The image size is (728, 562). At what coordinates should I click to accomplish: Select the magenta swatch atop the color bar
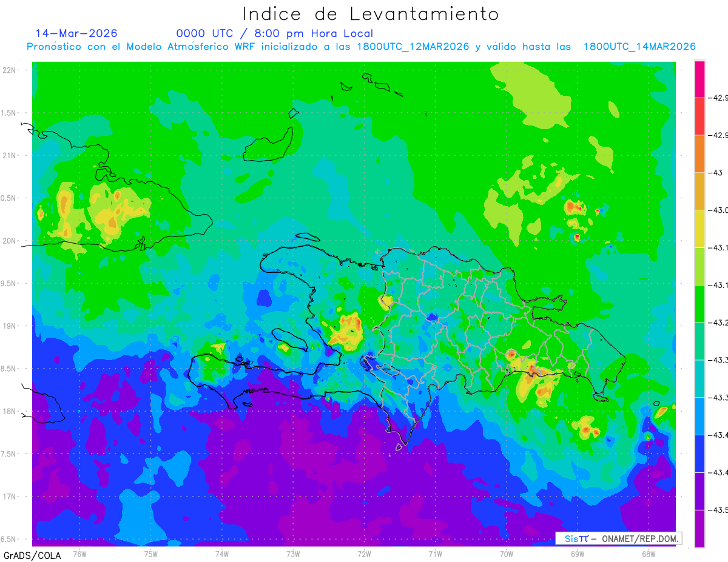699,79
